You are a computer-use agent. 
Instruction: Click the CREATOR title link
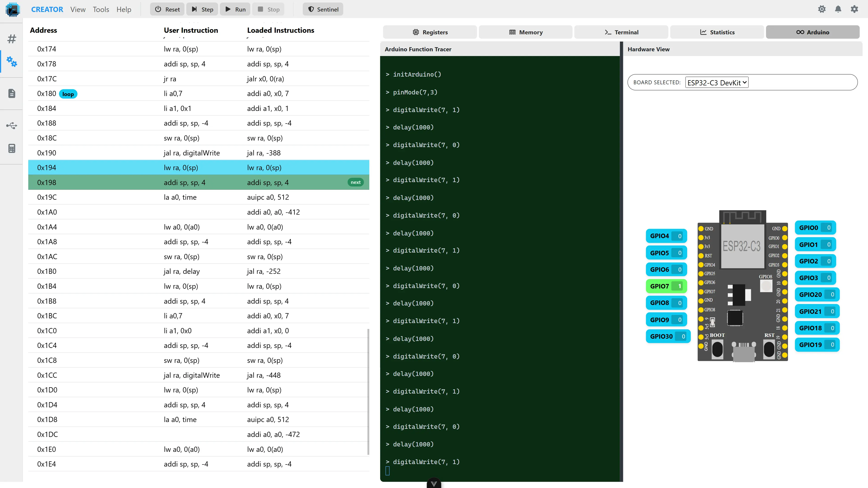(x=47, y=9)
